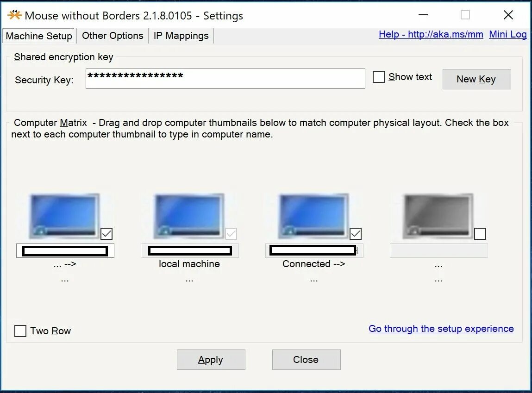532x393 pixels.
Task: Open Go through the setup experience link
Action: point(441,329)
